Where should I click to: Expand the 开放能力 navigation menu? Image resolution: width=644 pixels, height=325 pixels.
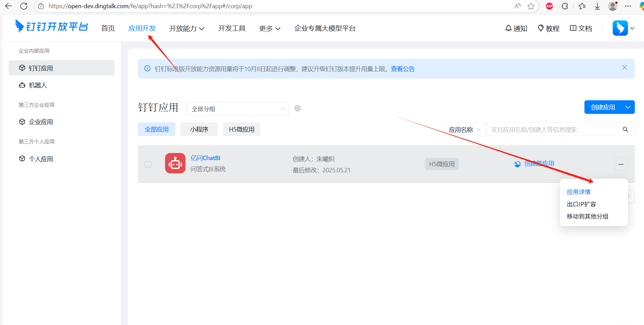(x=187, y=29)
